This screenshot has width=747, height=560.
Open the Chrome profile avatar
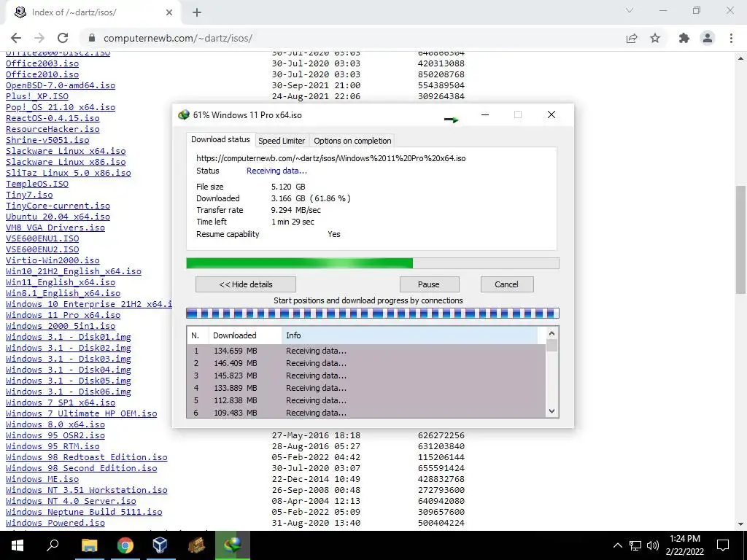pyautogui.click(x=708, y=38)
